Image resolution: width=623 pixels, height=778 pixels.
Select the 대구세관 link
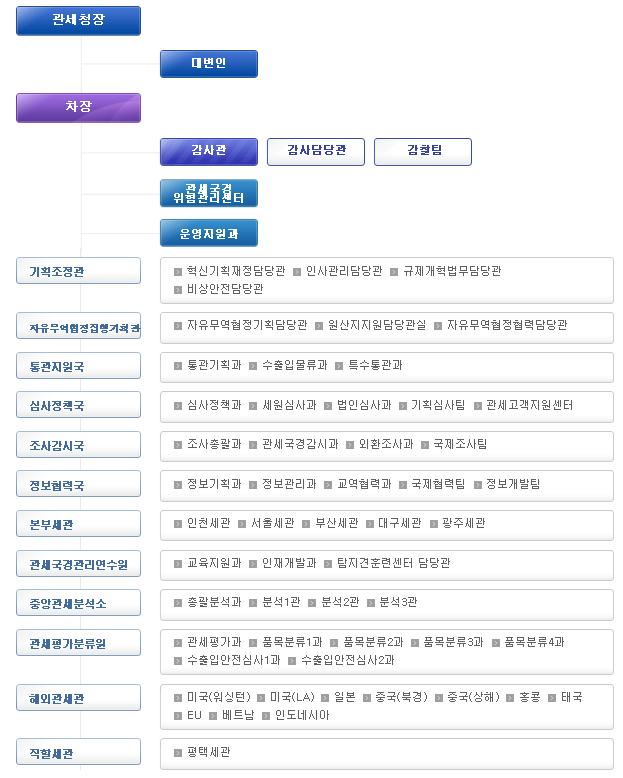tap(400, 523)
